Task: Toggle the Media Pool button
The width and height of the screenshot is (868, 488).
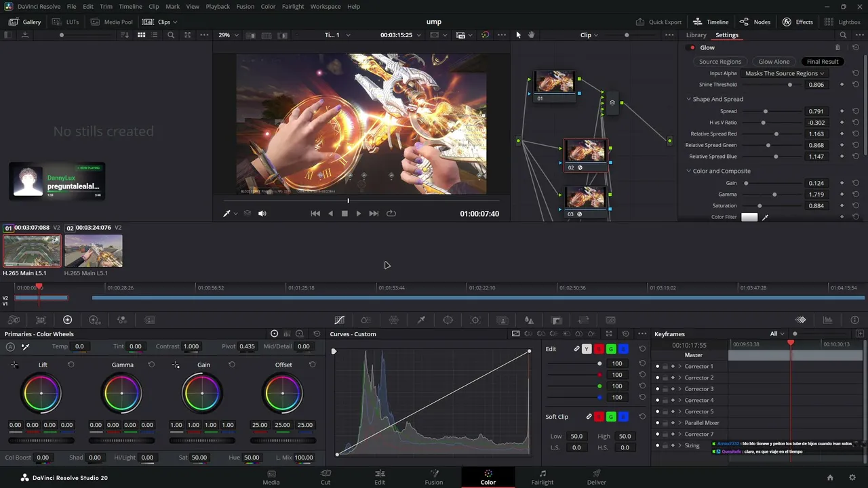Action: tap(112, 22)
